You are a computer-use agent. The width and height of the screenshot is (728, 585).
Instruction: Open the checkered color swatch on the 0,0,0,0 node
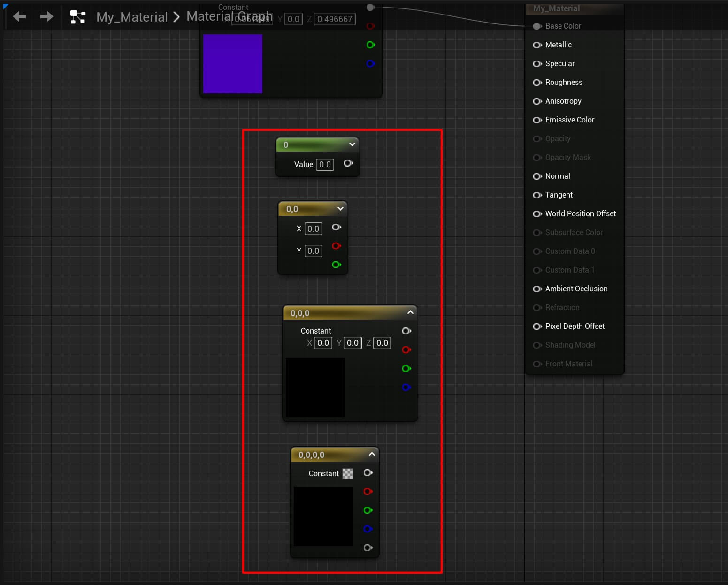pyautogui.click(x=347, y=474)
